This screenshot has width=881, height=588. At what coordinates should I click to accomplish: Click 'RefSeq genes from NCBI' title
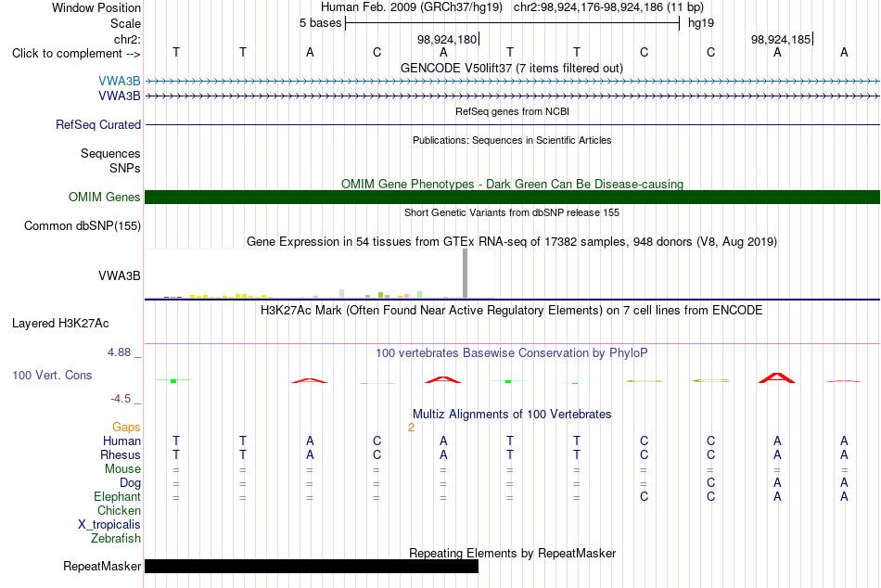(x=512, y=111)
